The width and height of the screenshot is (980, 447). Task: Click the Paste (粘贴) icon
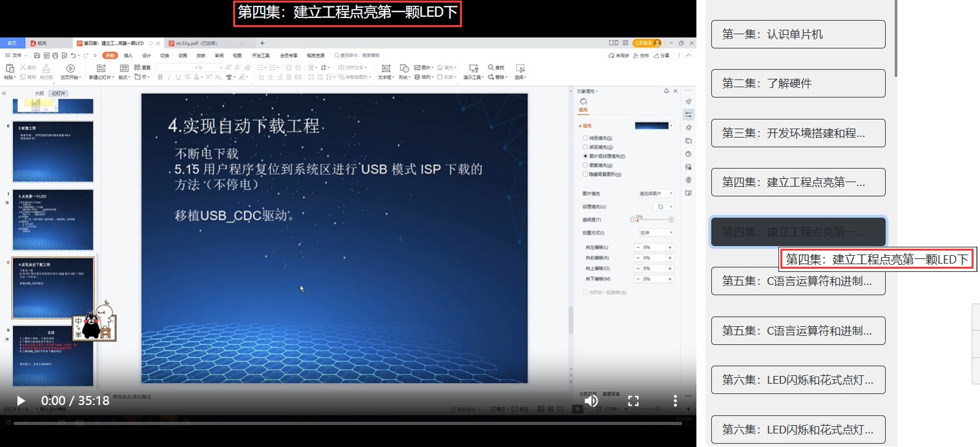coord(10,68)
